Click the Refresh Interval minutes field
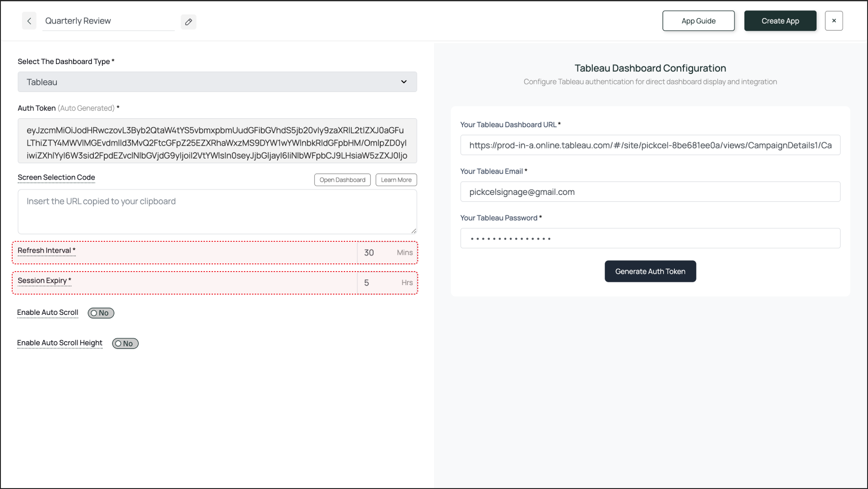Image resolution: width=868 pixels, height=489 pixels. coord(378,253)
